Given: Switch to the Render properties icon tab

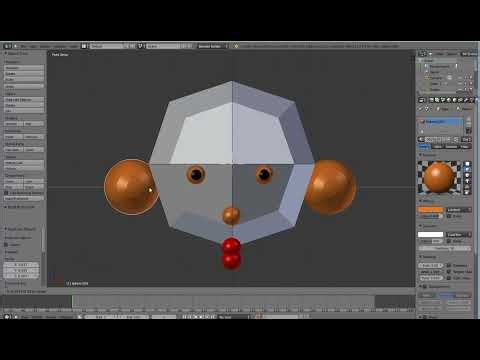Looking at the screenshot, I should pos(431,100).
